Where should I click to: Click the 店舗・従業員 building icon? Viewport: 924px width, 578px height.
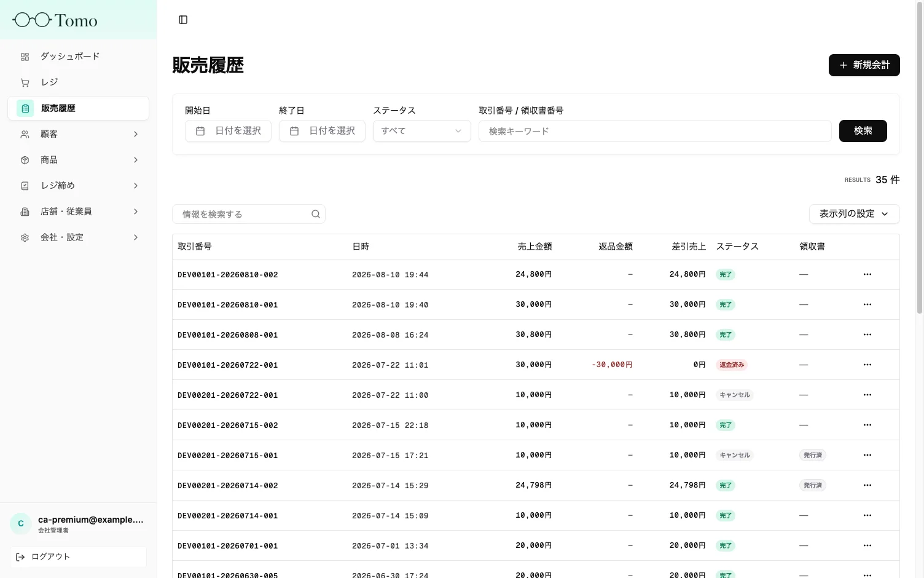pyautogui.click(x=25, y=212)
